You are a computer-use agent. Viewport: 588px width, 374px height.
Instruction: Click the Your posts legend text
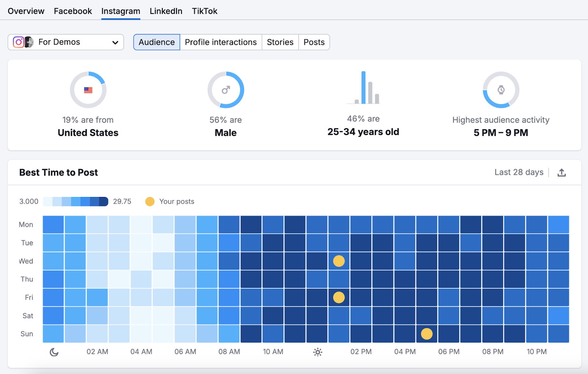(x=177, y=202)
